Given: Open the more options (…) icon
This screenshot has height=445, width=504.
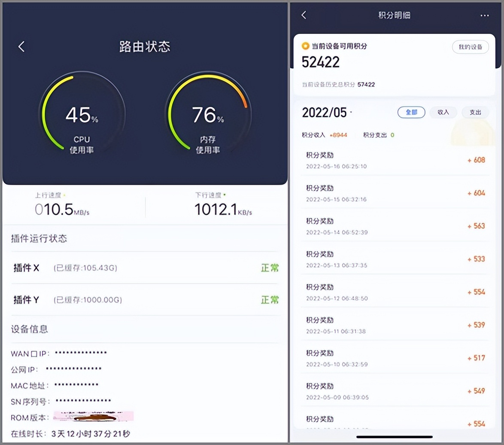Looking at the screenshot, I should tap(485, 15).
